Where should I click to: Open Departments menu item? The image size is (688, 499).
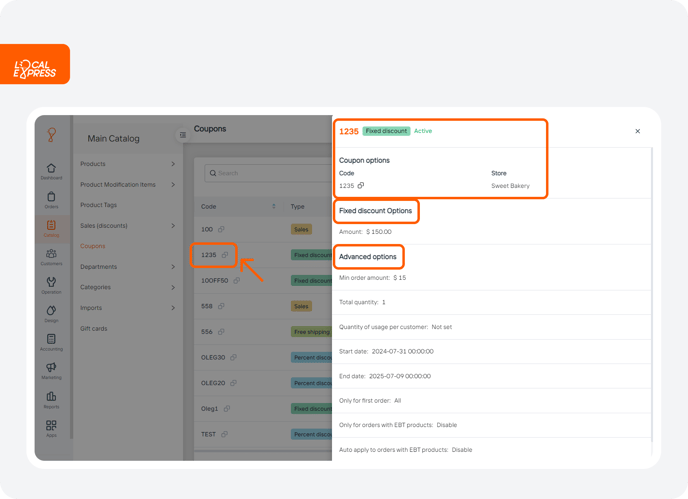(x=98, y=267)
